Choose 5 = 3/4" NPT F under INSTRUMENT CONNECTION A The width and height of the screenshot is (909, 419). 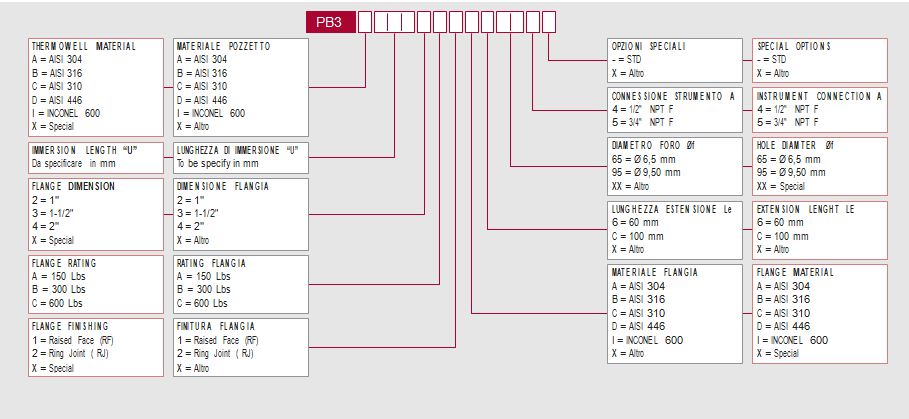[x=788, y=122]
